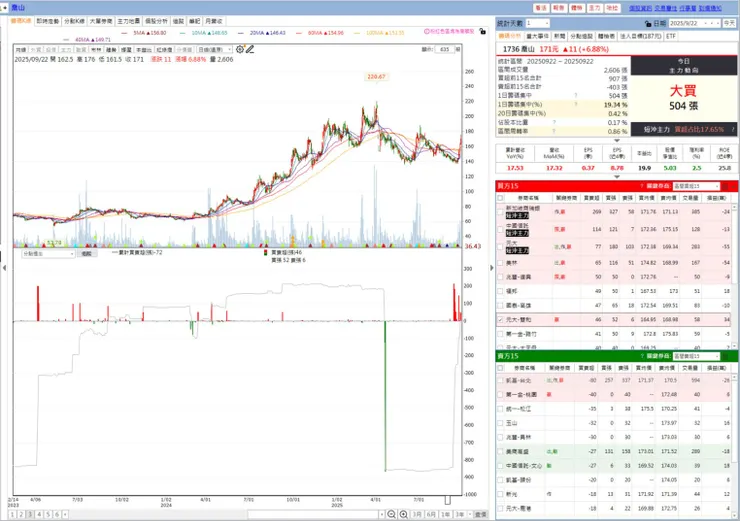Screen dimensions: 740x521
Task: Click the zoom out magnifier icon
Action: pos(391,514)
